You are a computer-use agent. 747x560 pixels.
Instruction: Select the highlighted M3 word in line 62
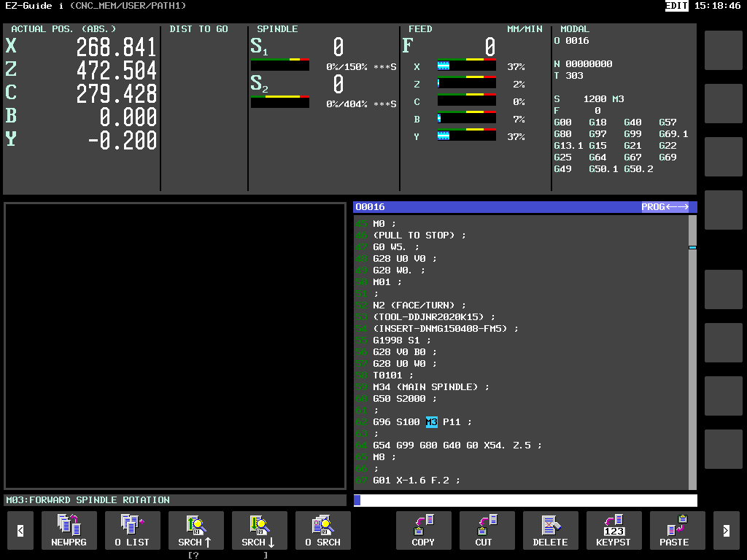(432, 422)
